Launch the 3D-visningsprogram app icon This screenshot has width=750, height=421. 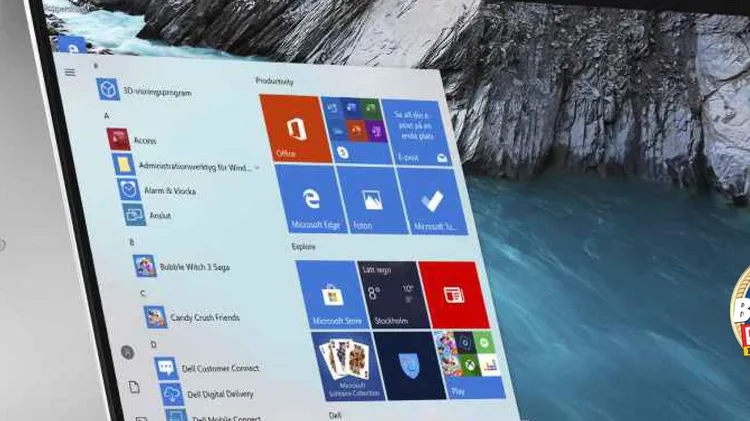pos(108,89)
